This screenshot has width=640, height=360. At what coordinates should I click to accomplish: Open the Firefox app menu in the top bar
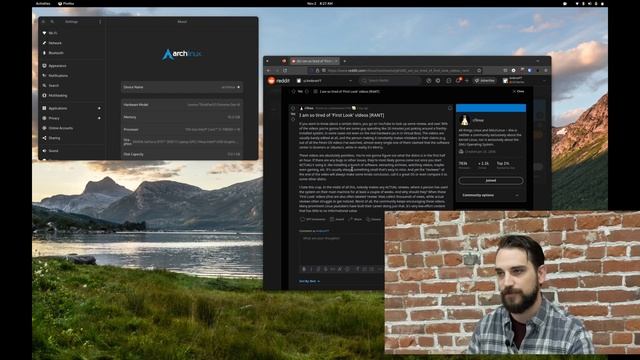point(66,3)
